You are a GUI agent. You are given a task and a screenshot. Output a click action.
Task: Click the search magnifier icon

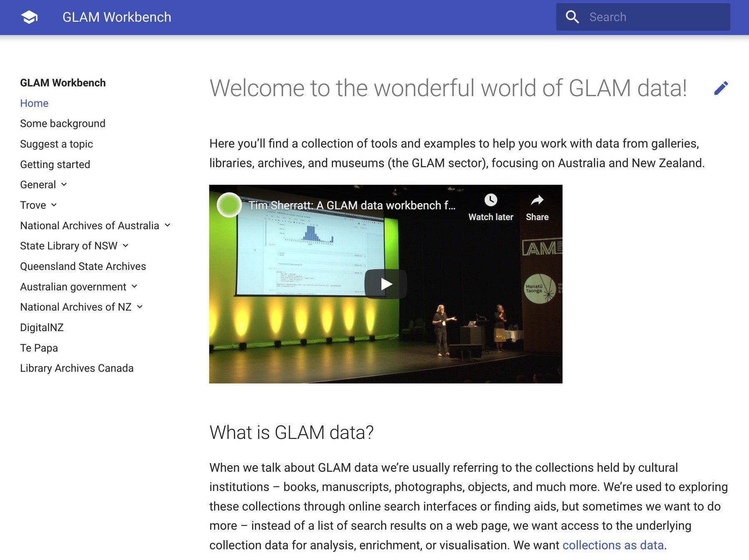(x=572, y=17)
